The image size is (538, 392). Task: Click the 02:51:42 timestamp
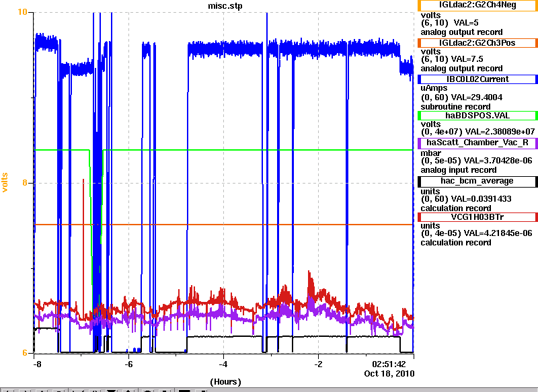click(x=389, y=364)
